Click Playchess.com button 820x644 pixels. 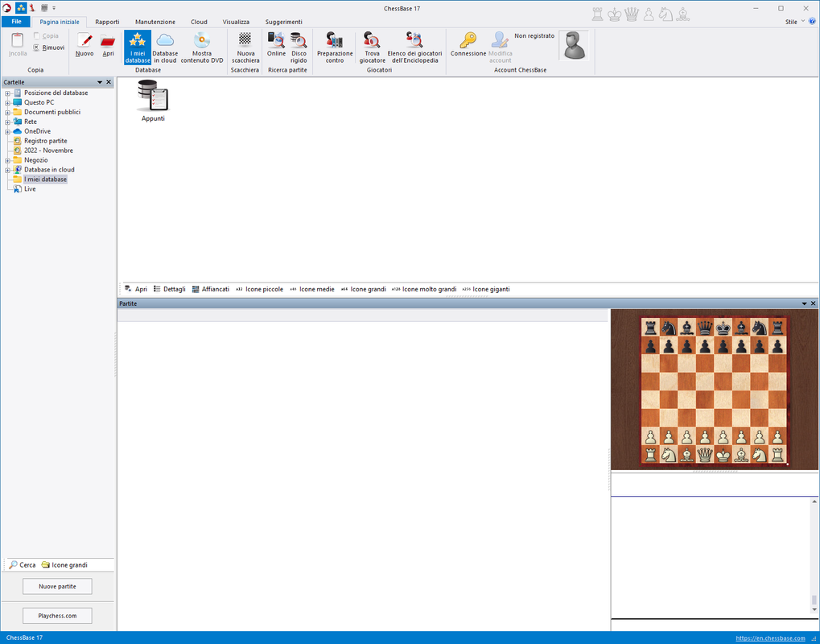[x=57, y=616]
